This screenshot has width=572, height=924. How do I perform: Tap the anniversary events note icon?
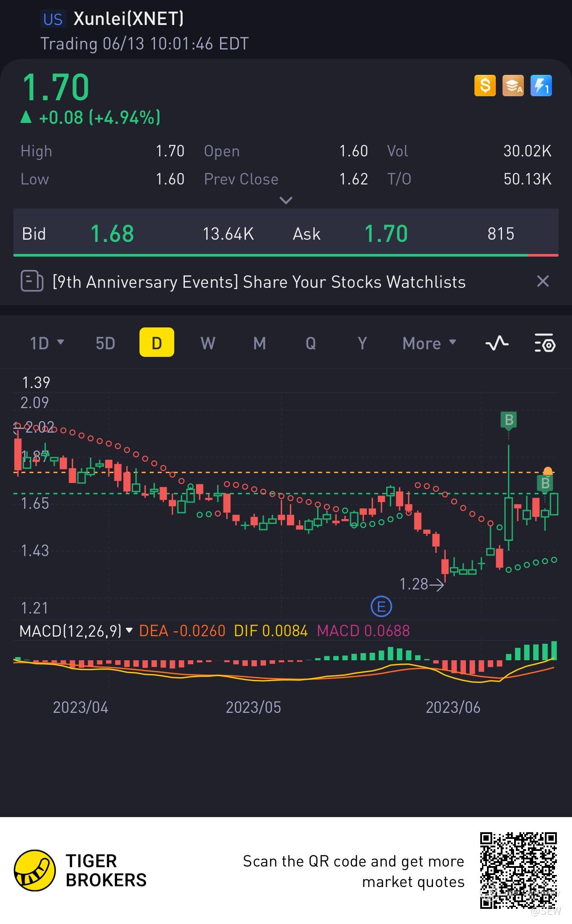point(32,282)
